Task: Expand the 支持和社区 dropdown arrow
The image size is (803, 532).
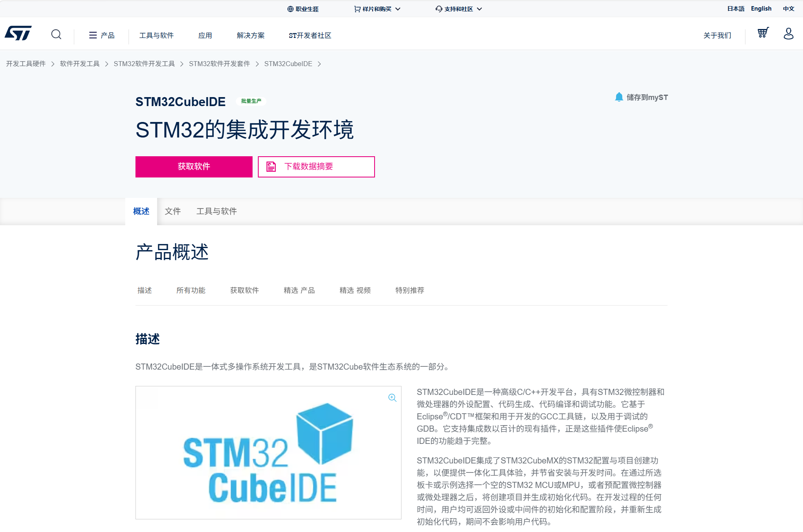Action: click(479, 9)
